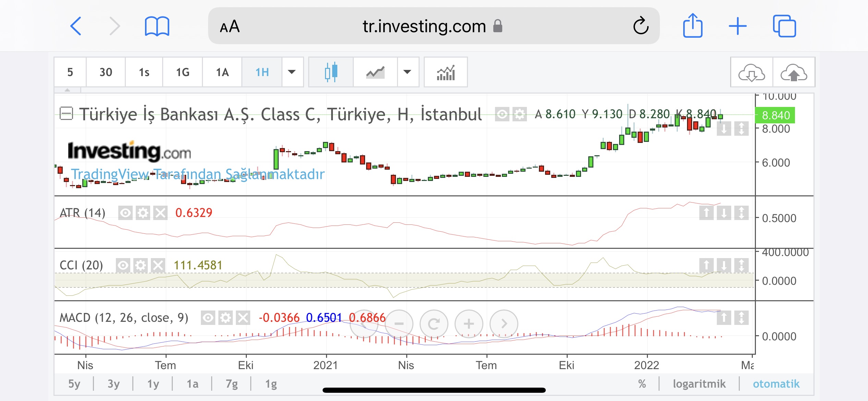The width and height of the screenshot is (868, 401).
Task: Set the chart range to 1y
Action: click(153, 384)
